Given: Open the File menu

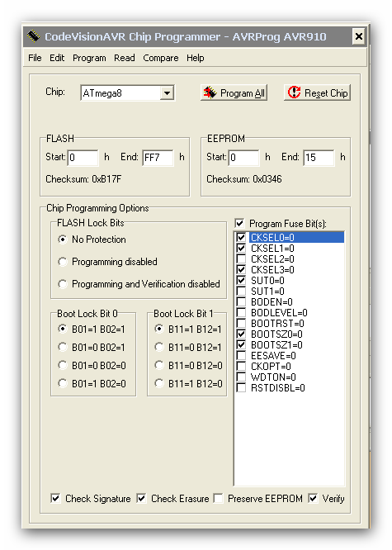Looking at the screenshot, I should coord(35,58).
